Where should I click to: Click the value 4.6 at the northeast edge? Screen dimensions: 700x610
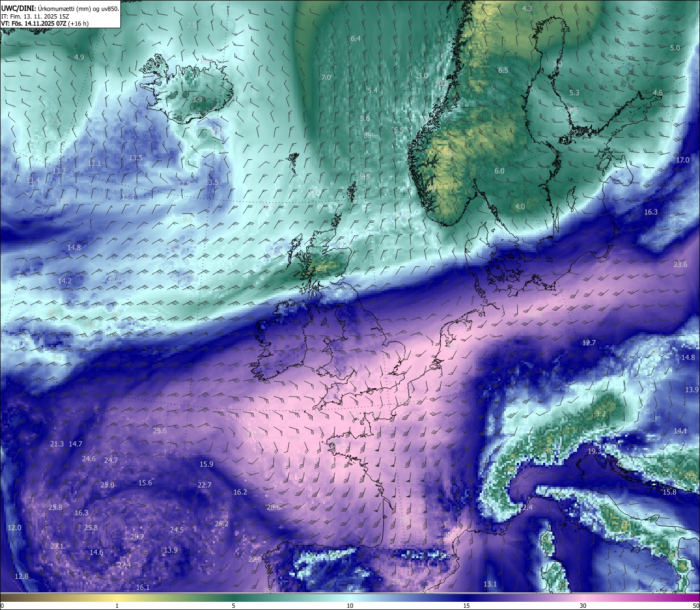tap(658, 92)
